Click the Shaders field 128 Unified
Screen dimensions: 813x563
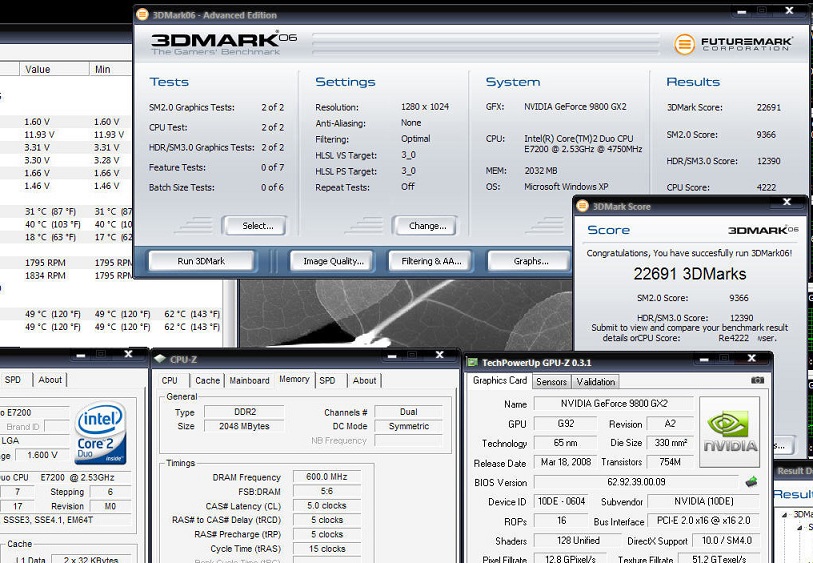[578, 541]
